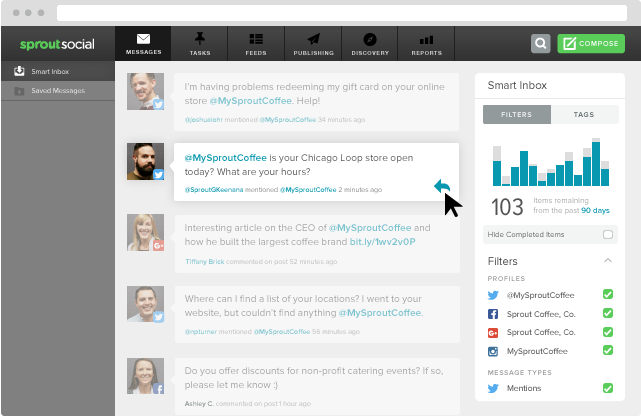Image resolution: width=641 pixels, height=416 pixels.
Task: Open the Tasks tab
Action: point(199,44)
